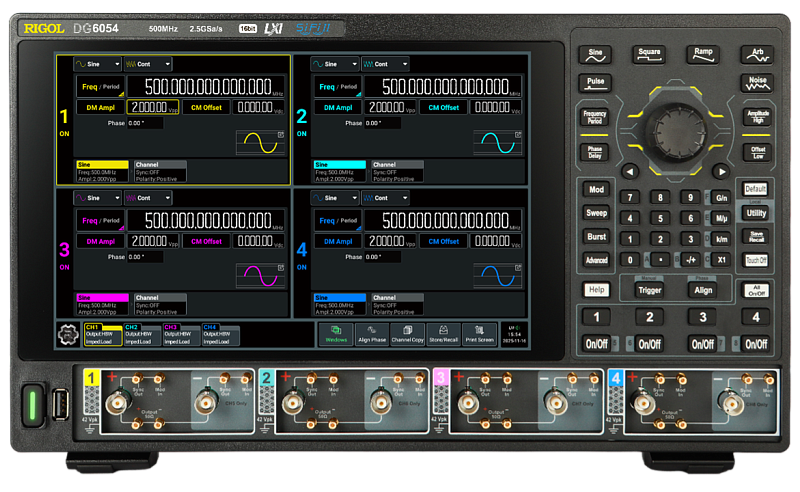Open channel 1 Cont mode dropdown
Viewport: 800px width, 492px height.
point(148,64)
